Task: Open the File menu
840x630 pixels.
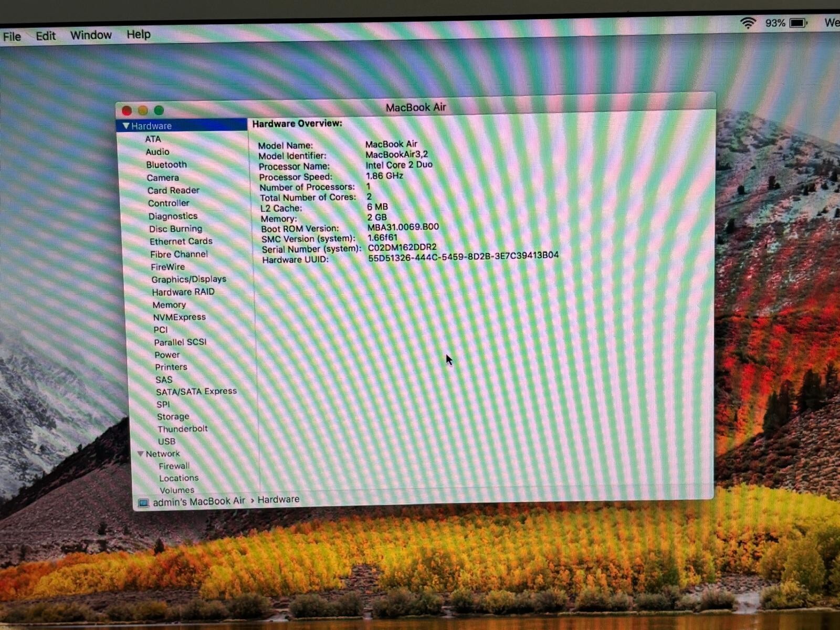Action: (12, 37)
